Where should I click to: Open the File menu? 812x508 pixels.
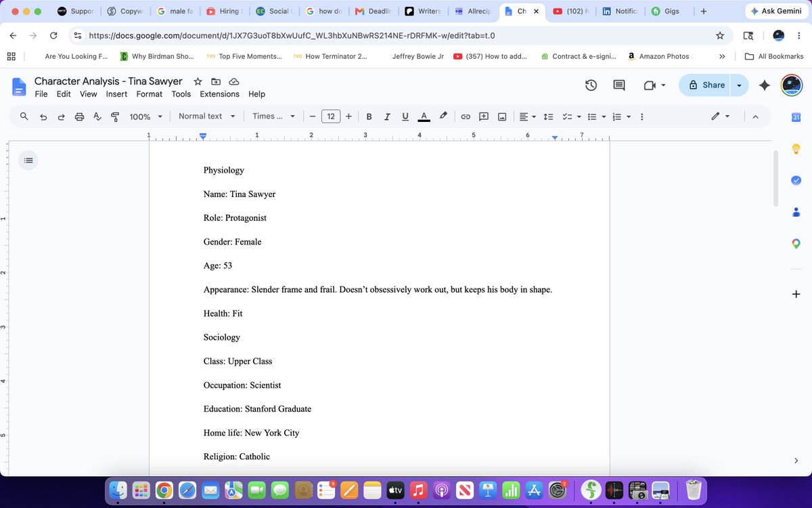tap(41, 94)
